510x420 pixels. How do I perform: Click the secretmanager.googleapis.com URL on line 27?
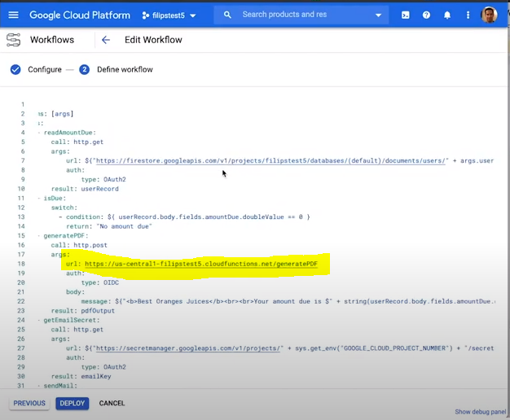coord(187,348)
